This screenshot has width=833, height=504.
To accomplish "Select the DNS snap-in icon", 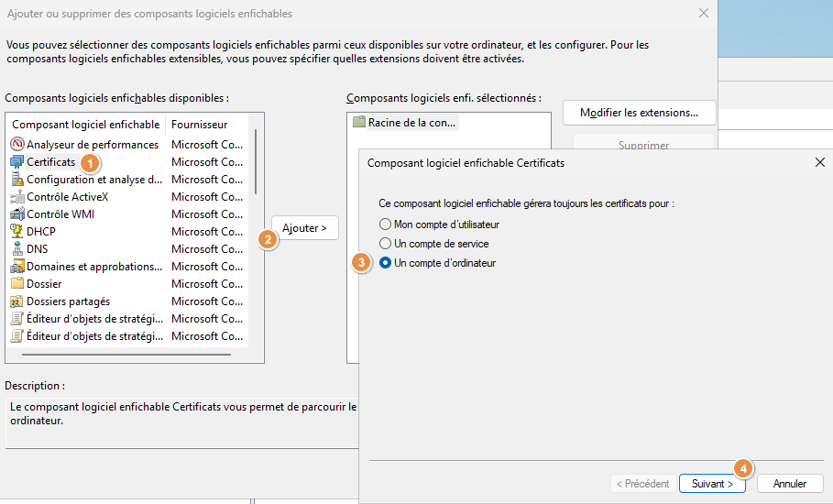I will pyautogui.click(x=17, y=249).
